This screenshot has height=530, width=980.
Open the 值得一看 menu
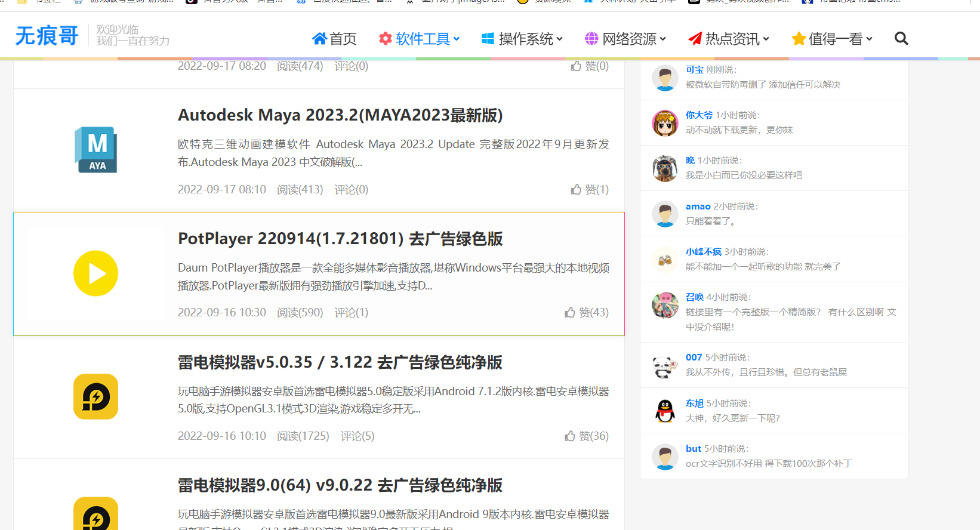coord(832,39)
